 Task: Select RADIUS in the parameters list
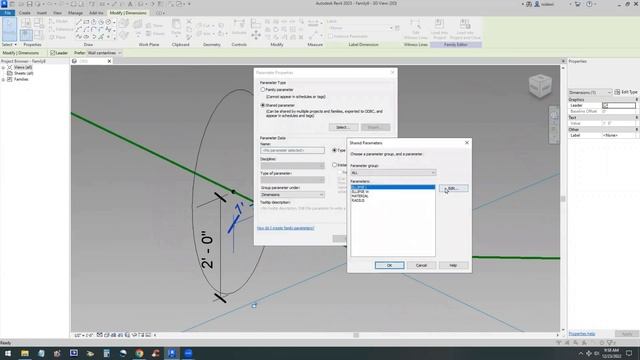358,200
